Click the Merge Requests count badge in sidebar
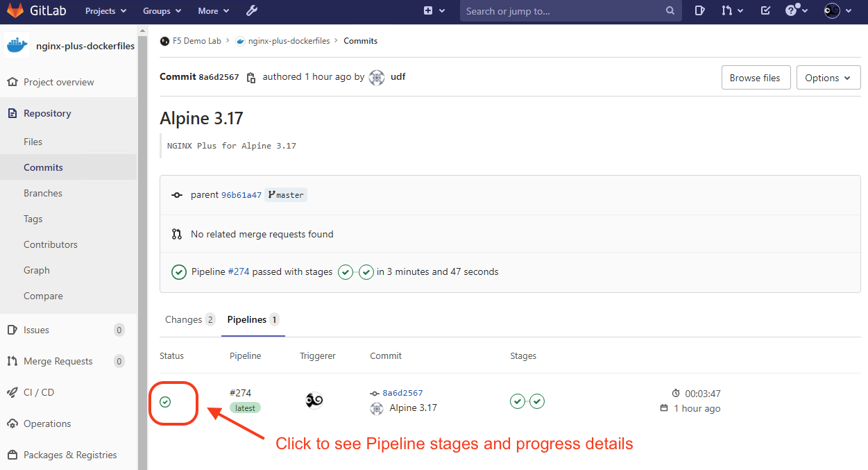Viewport: 868px width, 470px height. [119, 362]
